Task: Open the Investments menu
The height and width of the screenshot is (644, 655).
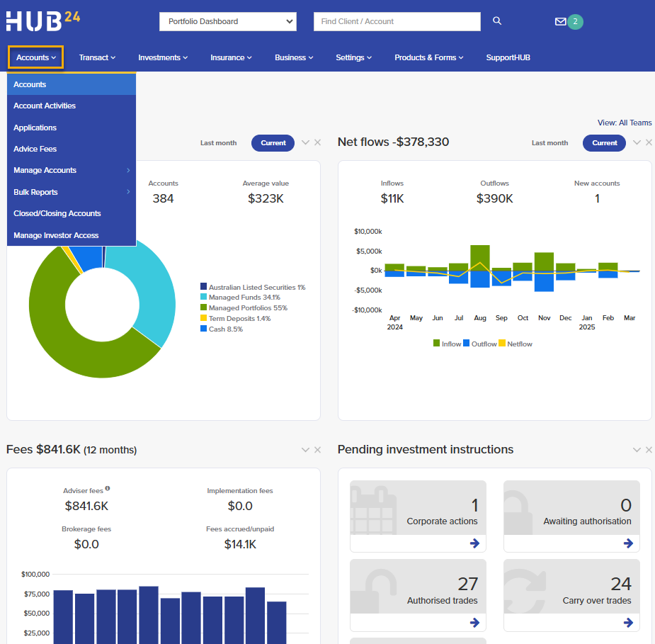Action: (163, 57)
